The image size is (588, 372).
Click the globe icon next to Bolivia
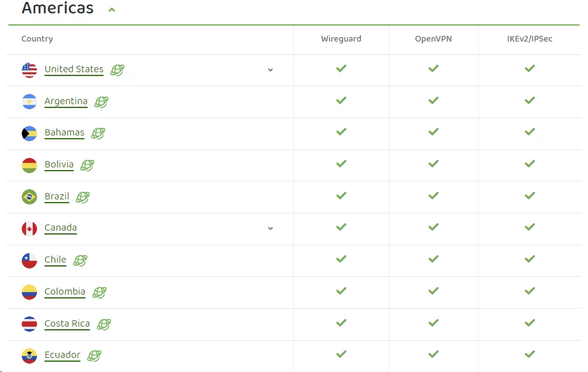(x=88, y=165)
